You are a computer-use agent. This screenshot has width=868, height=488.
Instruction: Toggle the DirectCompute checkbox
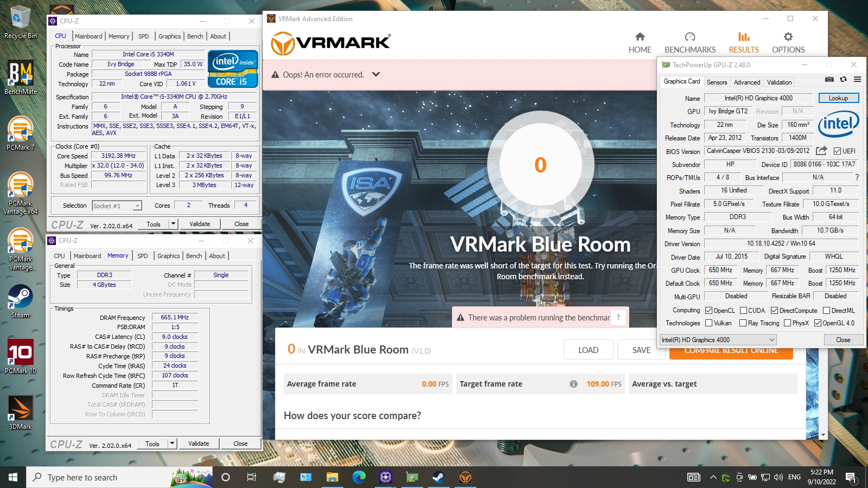click(774, 311)
